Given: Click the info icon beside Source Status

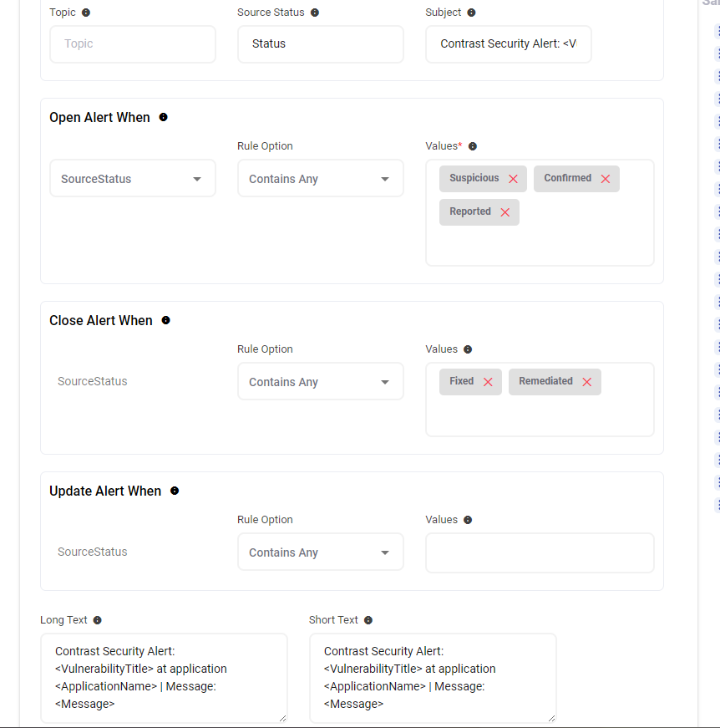Looking at the screenshot, I should 314,13.
